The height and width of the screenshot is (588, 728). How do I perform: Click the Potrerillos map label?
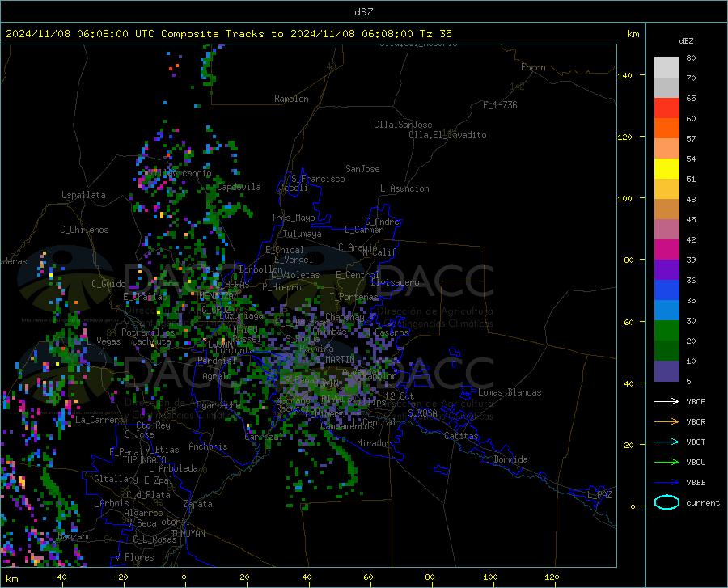pyautogui.click(x=148, y=332)
